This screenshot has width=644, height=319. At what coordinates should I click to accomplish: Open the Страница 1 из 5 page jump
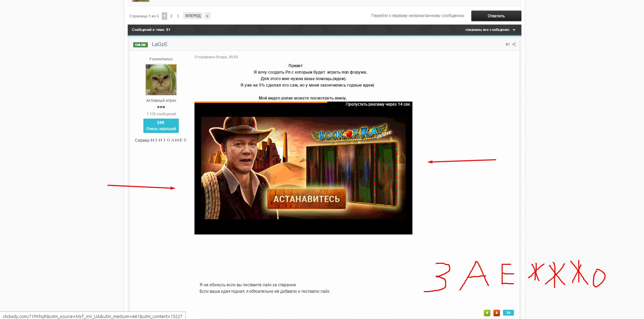[144, 16]
